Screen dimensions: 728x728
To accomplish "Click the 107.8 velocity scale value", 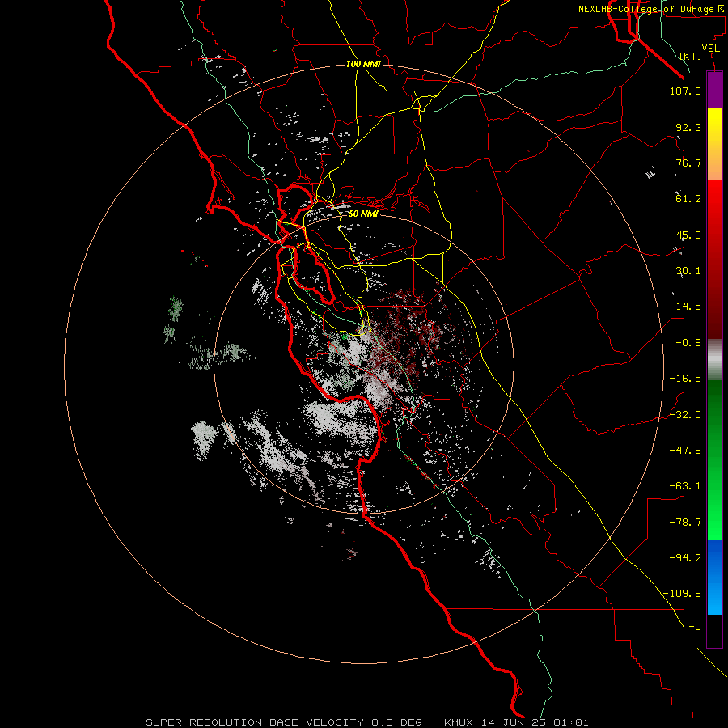I will tap(685, 91).
